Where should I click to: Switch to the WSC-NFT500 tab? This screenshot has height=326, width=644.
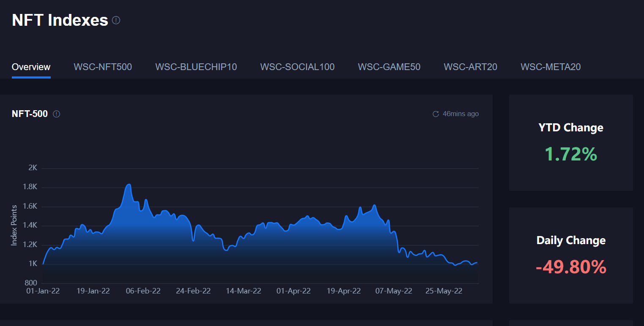[x=102, y=67]
